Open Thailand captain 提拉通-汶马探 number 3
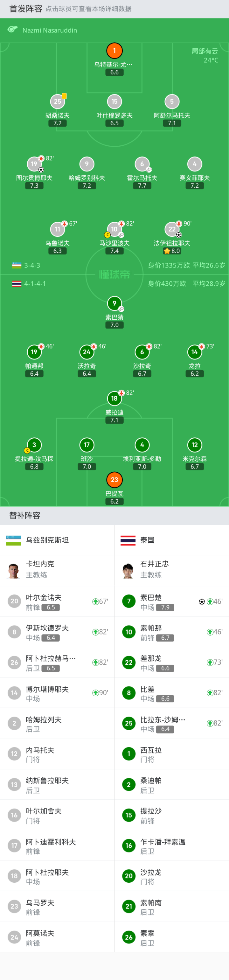 point(34,445)
